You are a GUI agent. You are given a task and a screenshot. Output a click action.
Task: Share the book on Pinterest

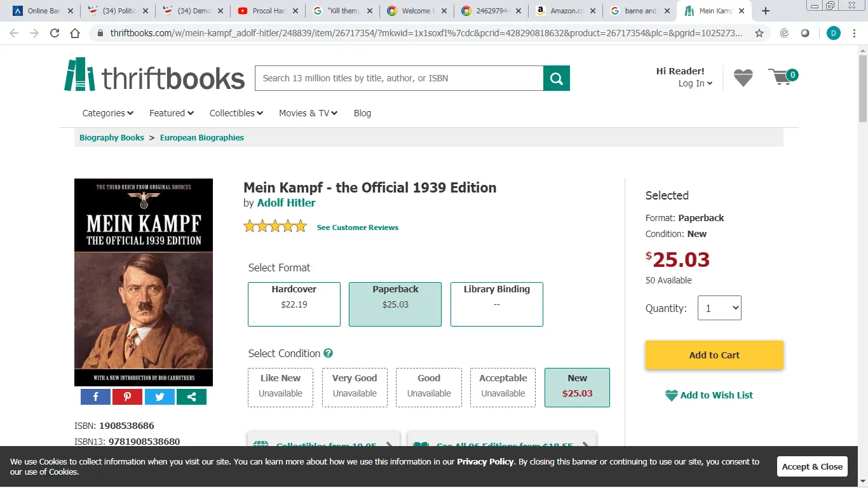pyautogui.click(x=127, y=396)
